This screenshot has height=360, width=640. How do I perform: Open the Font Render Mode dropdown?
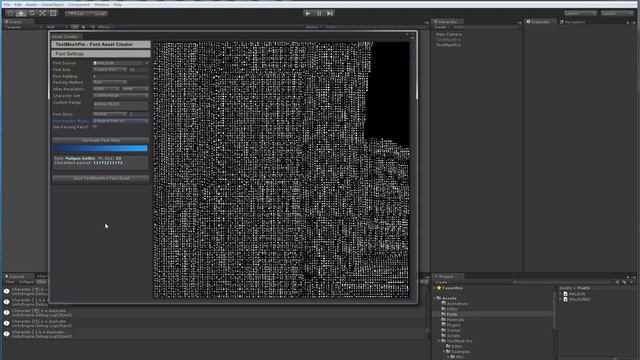(120, 121)
